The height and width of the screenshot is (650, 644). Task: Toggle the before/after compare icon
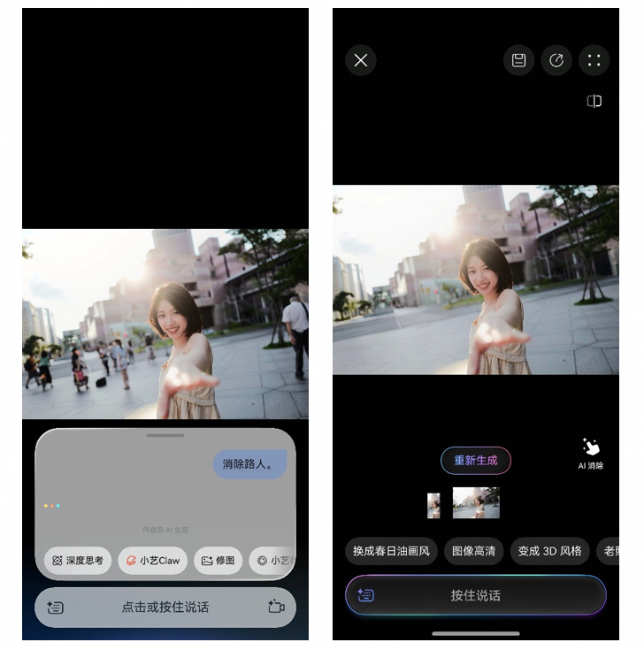(594, 101)
